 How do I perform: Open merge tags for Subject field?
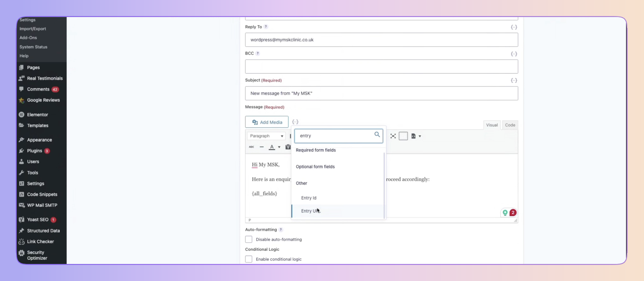coord(514,80)
